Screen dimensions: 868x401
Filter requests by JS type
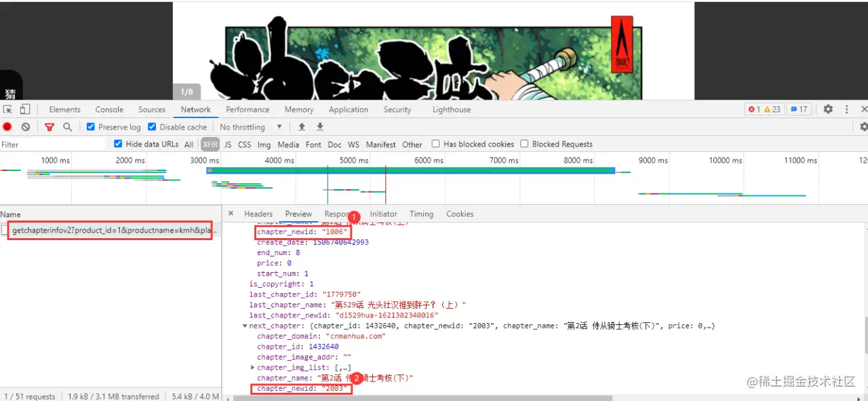click(x=228, y=145)
